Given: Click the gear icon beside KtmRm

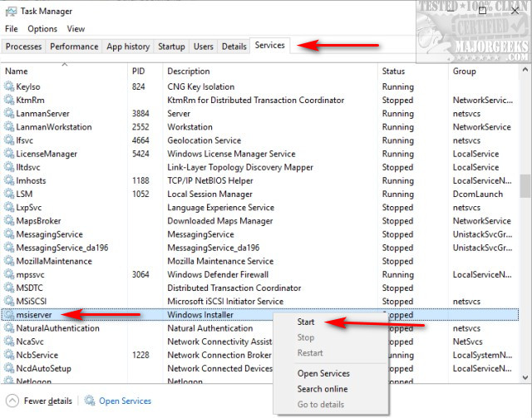Looking at the screenshot, I should (x=9, y=100).
